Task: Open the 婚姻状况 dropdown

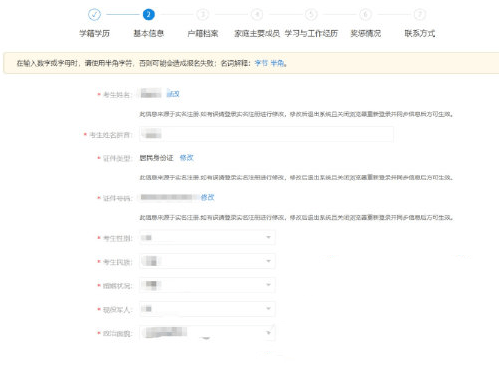Action: 207,285
